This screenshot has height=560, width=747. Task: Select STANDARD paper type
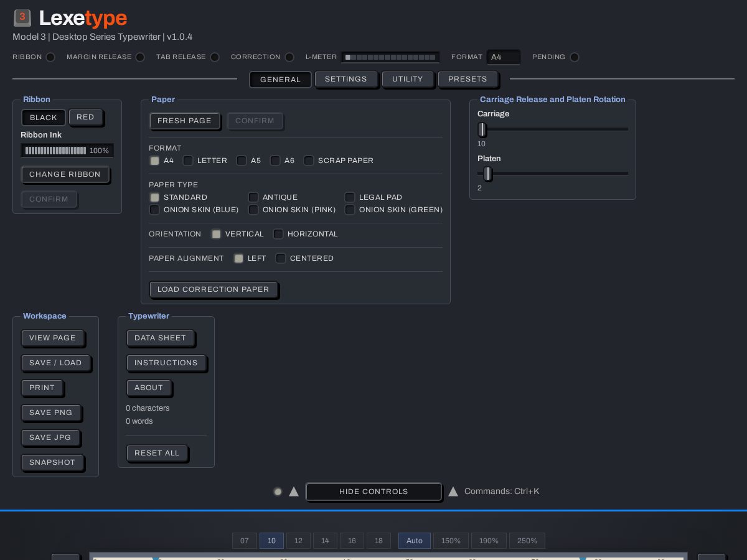pyautogui.click(x=154, y=197)
